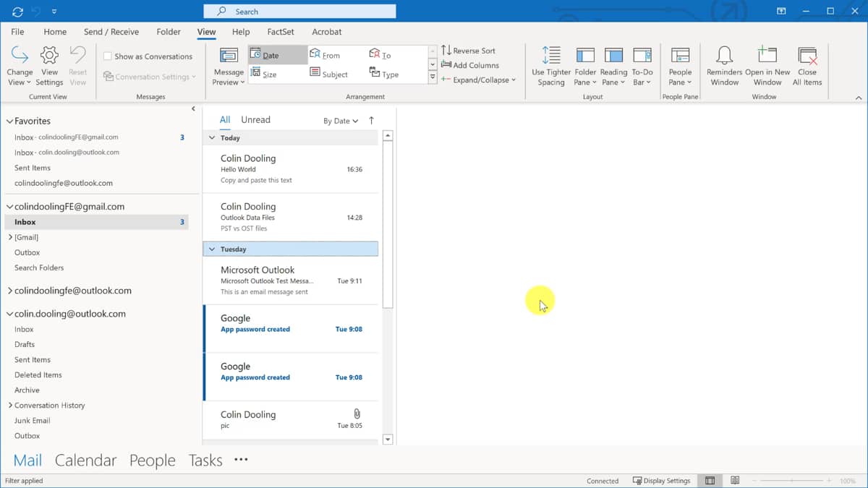Open the Help tab
The image size is (868, 488).
(x=241, y=32)
